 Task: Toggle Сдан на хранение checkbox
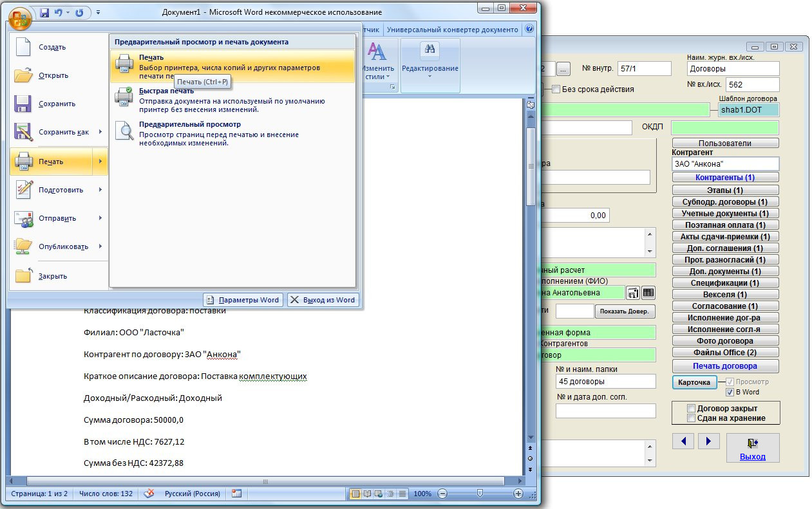(691, 418)
